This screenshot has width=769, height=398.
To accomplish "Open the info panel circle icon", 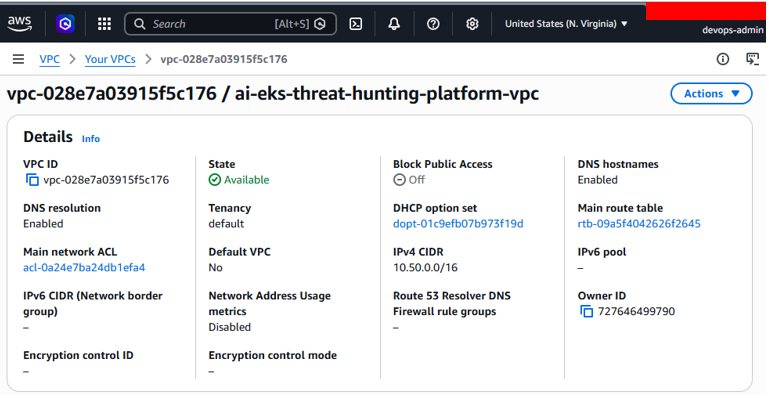I will coord(722,59).
